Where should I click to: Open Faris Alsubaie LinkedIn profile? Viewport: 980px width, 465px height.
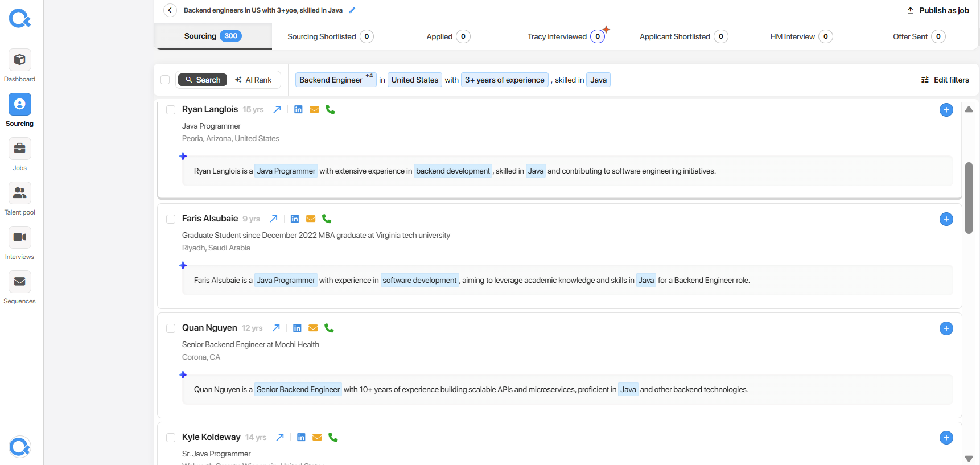[295, 219]
